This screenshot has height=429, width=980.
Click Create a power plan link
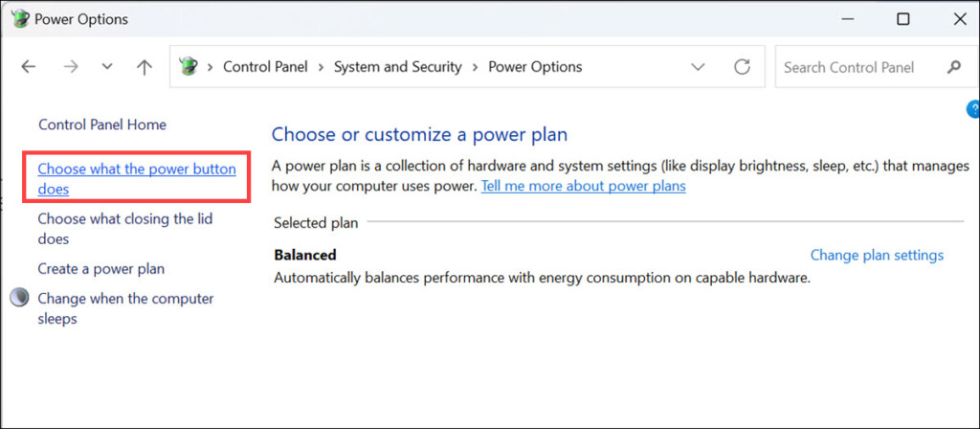pos(101,269)
